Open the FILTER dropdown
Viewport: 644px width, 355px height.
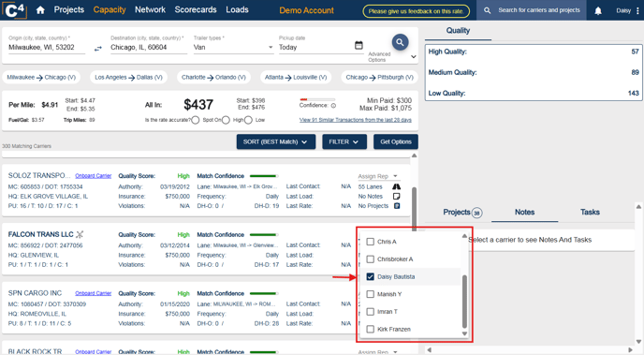coord(344,141)
